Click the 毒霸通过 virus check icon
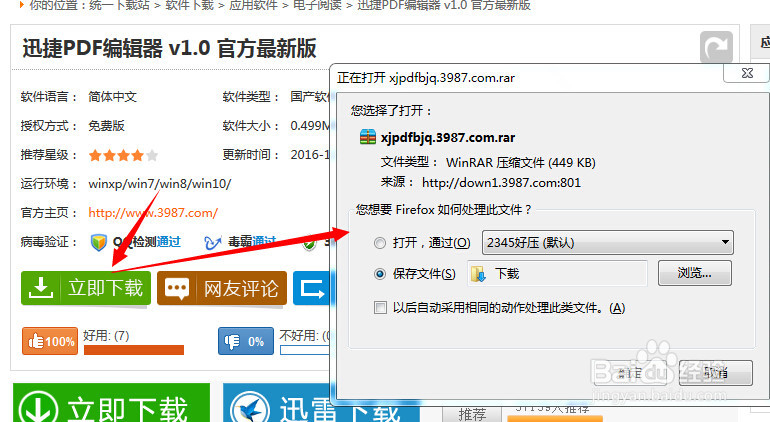The image size is (770, 422). (x=213, y=242)
